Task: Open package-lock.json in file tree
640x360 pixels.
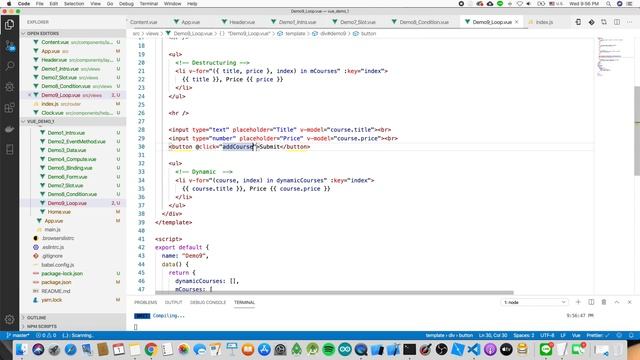Action: [62, 273]
